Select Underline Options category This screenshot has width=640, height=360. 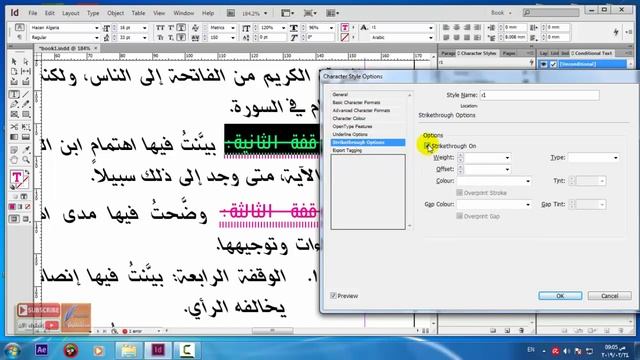pos(350,134)
